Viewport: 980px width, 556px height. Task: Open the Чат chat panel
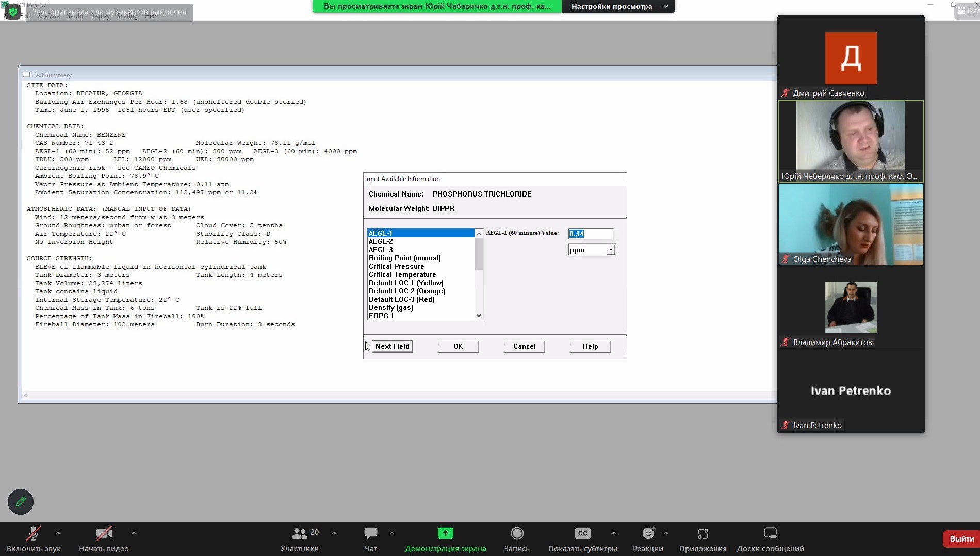[x=371, y=539]
